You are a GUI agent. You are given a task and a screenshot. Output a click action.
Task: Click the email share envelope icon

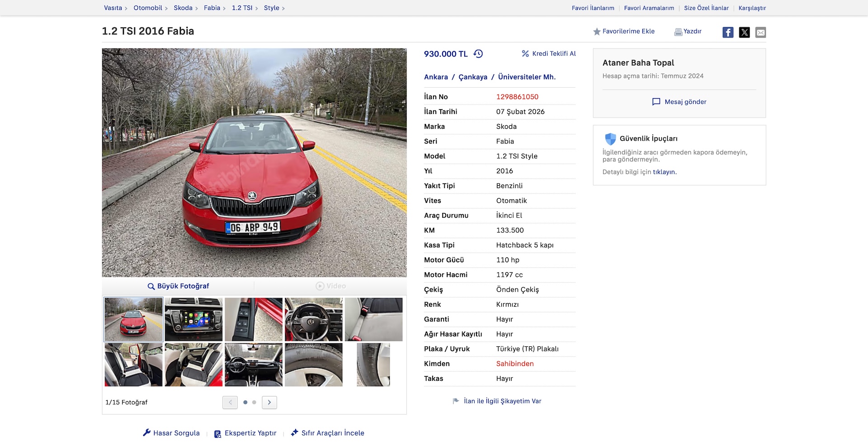pyautogui.click(x=760, y=32)
